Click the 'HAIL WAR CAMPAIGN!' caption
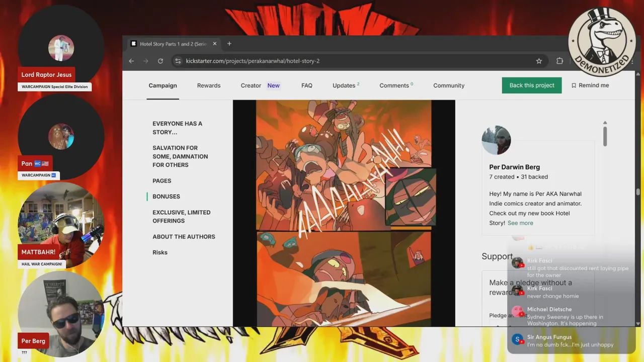This screenshot has height=362, width=644. (41, 264)
